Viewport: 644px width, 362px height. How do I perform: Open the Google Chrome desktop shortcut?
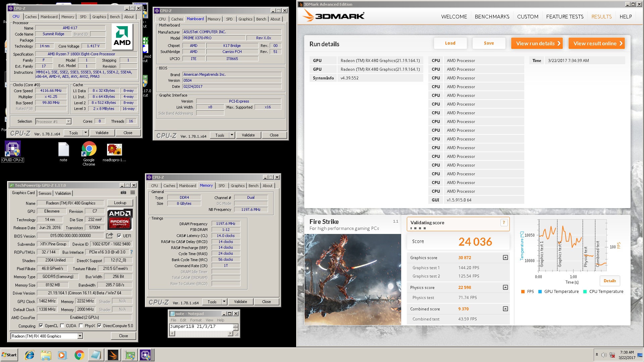(89, 154)
